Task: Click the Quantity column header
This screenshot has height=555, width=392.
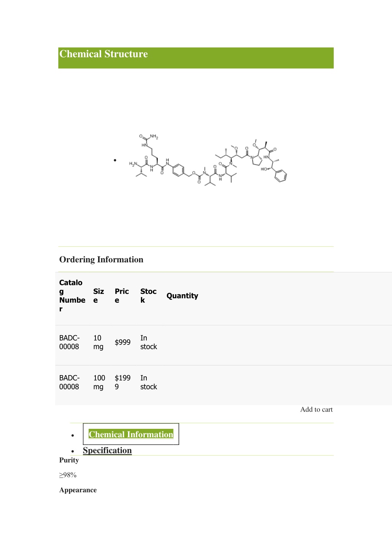Action: coord(182,296)
